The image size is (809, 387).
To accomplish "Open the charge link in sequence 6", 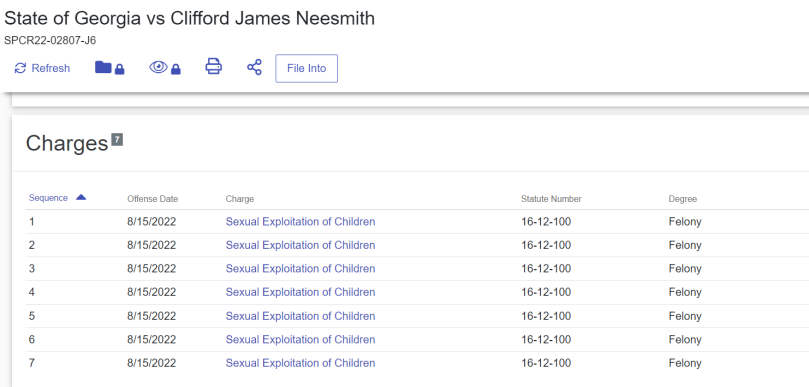I will [x=300, y=340].
